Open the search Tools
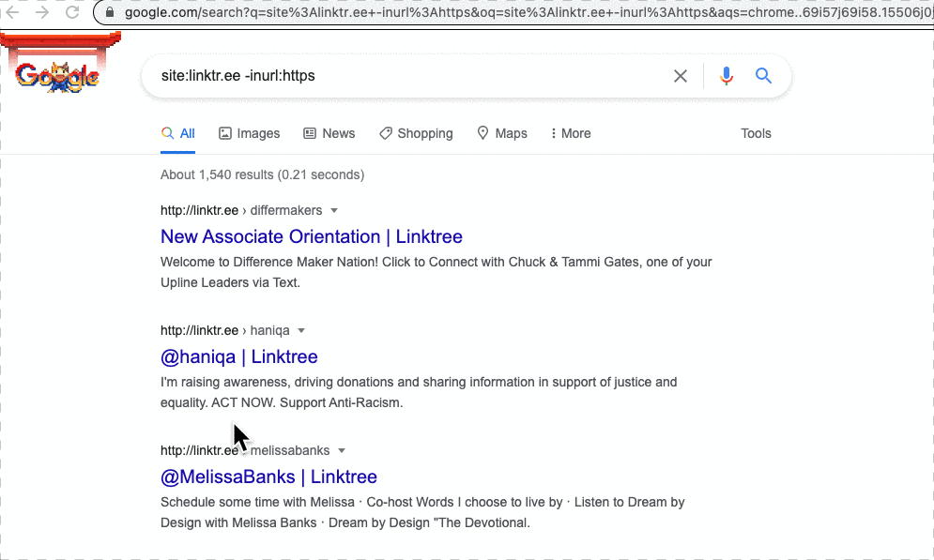Image resolution: width=934 pixels, height=560 pixels. click(x=756, y=133)
